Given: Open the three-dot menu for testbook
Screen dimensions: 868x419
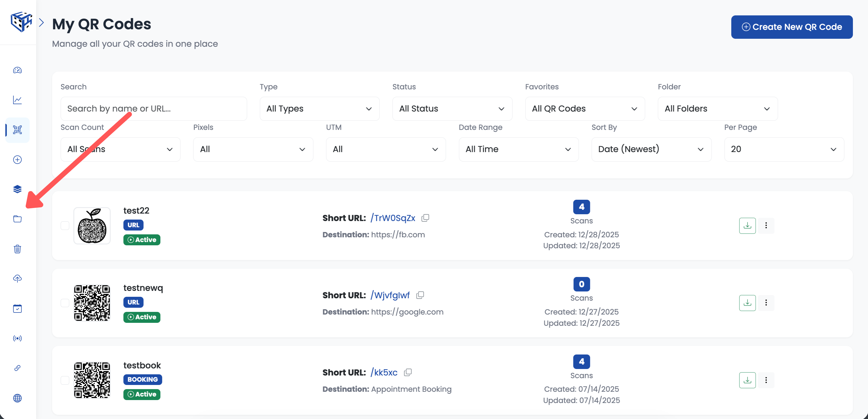Looking at the screenshot, I should click(766, 380).
